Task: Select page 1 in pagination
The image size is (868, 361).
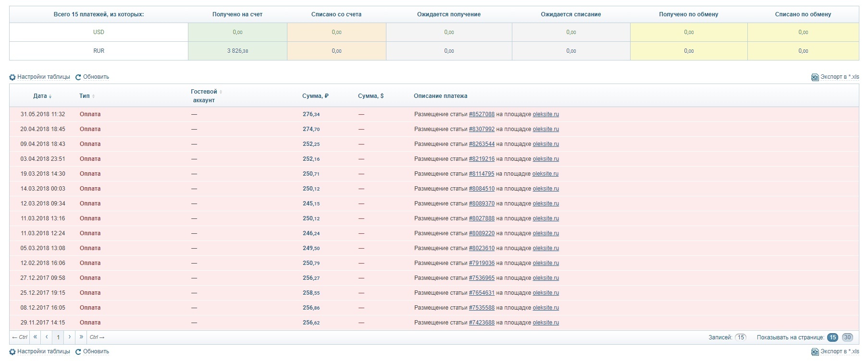Action: pyautogui.click(x=58, y=337)
